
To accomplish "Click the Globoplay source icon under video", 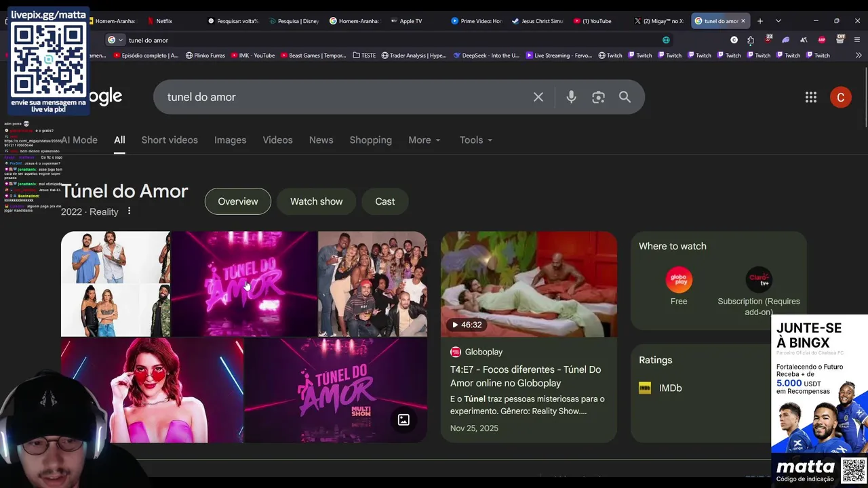I will pos(456,352).
